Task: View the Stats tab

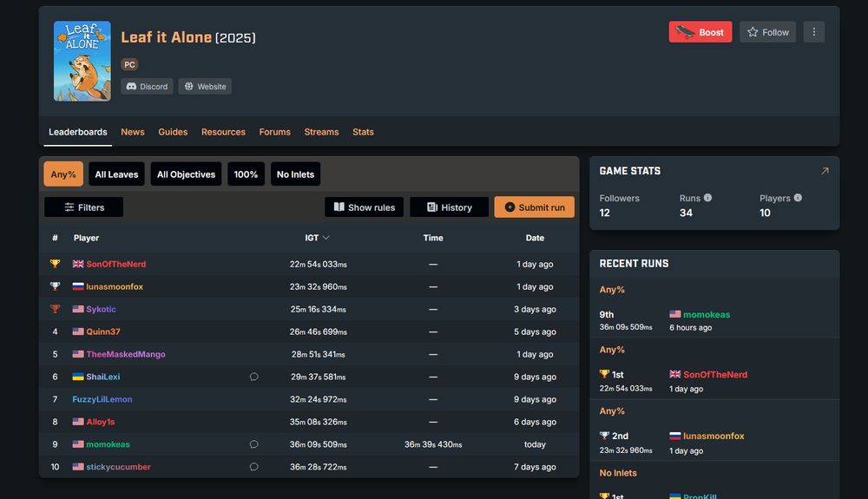Action: (363, 132)
